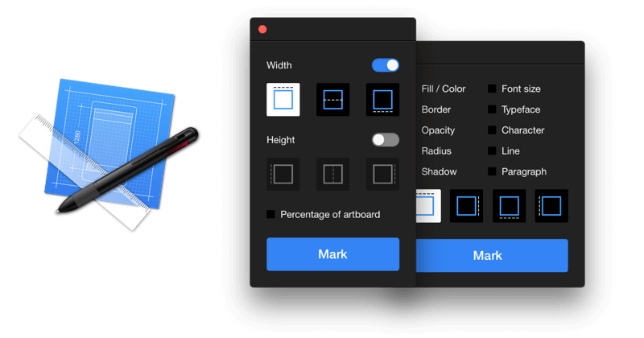Check the Paragraph checkbox
This screenshot has width=644, height=338.
point(492,171)
